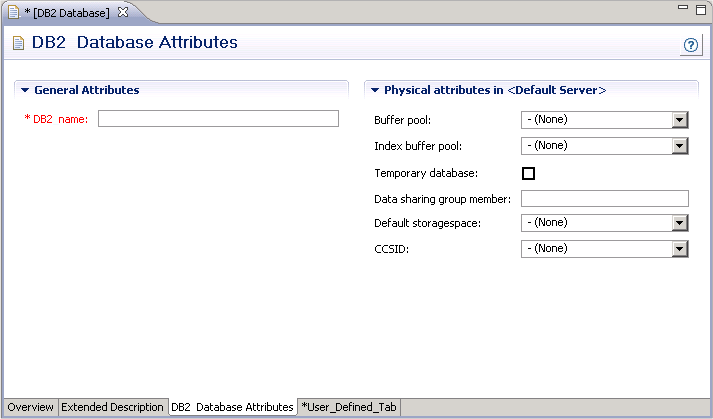Click the document icon in DB2 Database tab
Viewport: 713px width, 419px height.
coord(14,12)
